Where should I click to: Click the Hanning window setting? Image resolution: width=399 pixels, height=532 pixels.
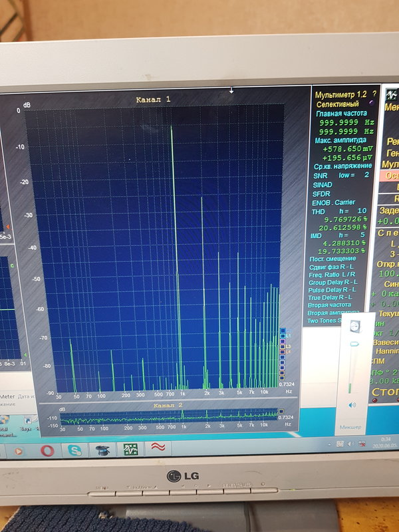click(387, 351)
